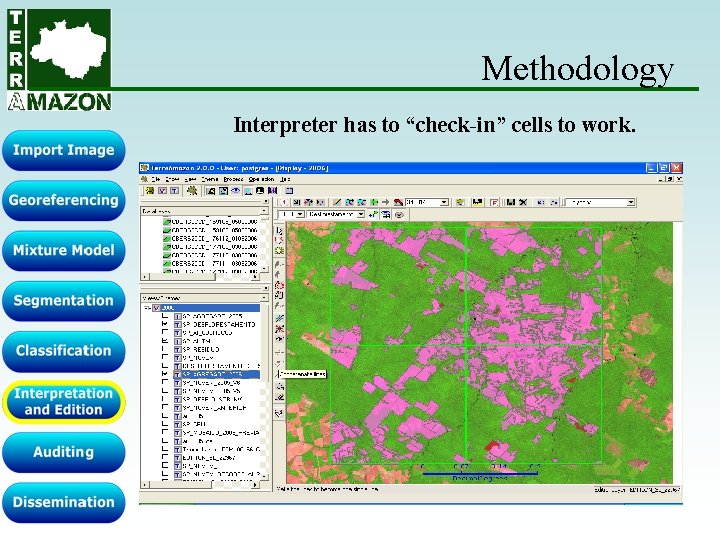Toggle the first theme checkbox under 2006 view
The image size is (720, 540).
[165, 316]
